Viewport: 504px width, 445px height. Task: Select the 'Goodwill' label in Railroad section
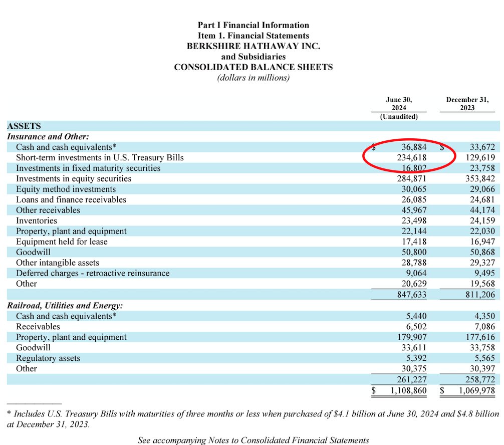(33, 348)
